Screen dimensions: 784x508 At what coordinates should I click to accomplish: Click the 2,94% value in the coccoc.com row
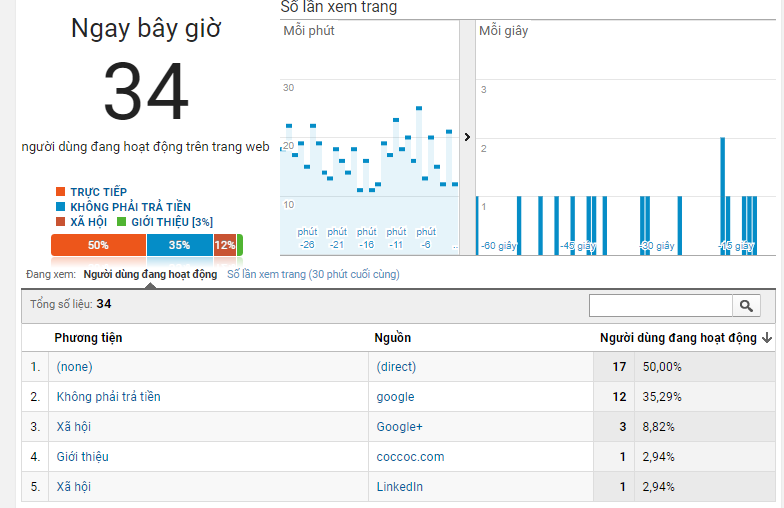[x=658, y=456]
